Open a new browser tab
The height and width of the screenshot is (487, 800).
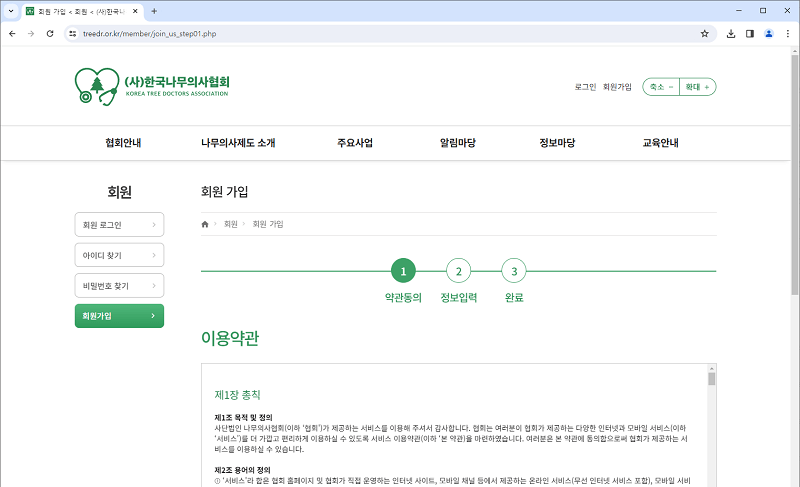(x=154, y=11)
